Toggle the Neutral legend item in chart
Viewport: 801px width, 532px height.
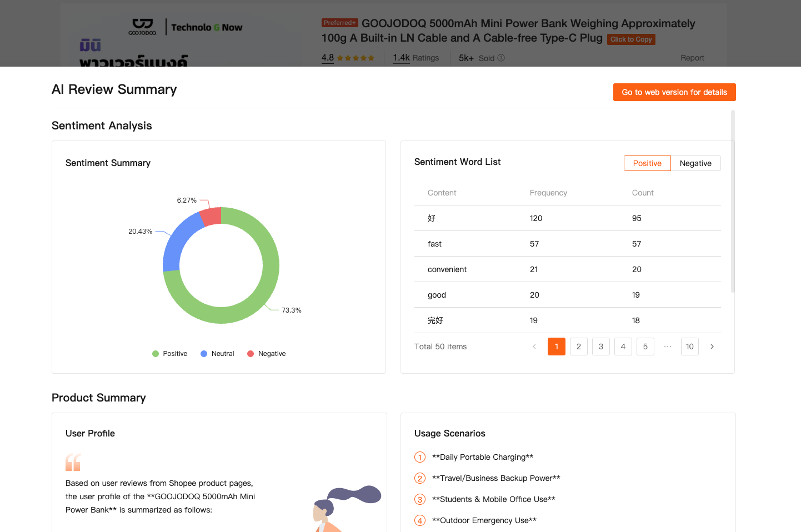[217, 354]
